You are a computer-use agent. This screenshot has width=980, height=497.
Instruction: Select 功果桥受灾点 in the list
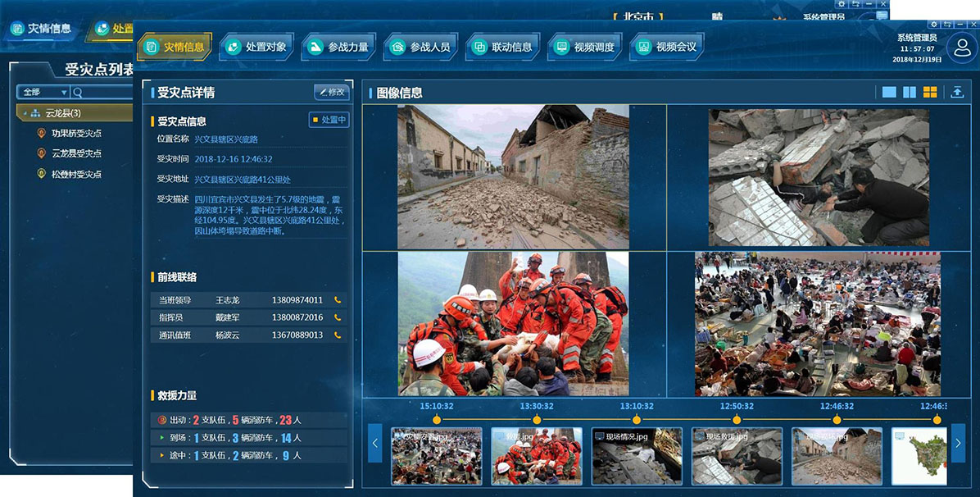coord(76,134)
